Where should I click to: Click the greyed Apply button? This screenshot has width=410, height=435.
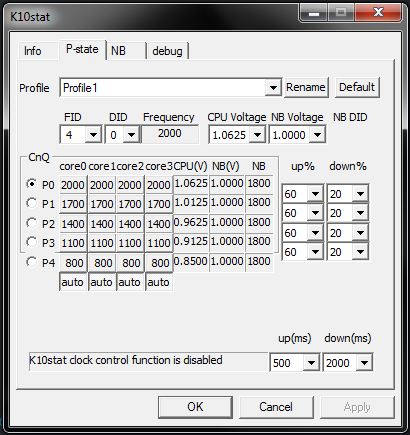click(x=357, y=407)
